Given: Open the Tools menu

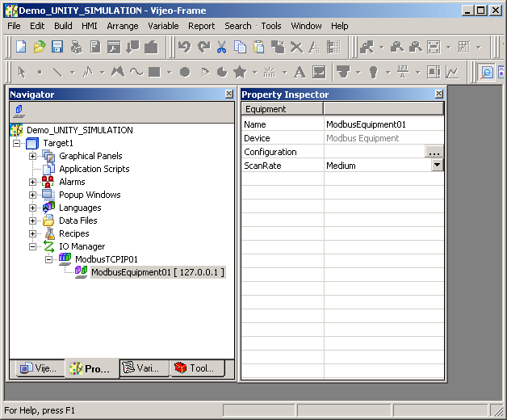Looking at the screenshot, I should [x=271, y=26].
